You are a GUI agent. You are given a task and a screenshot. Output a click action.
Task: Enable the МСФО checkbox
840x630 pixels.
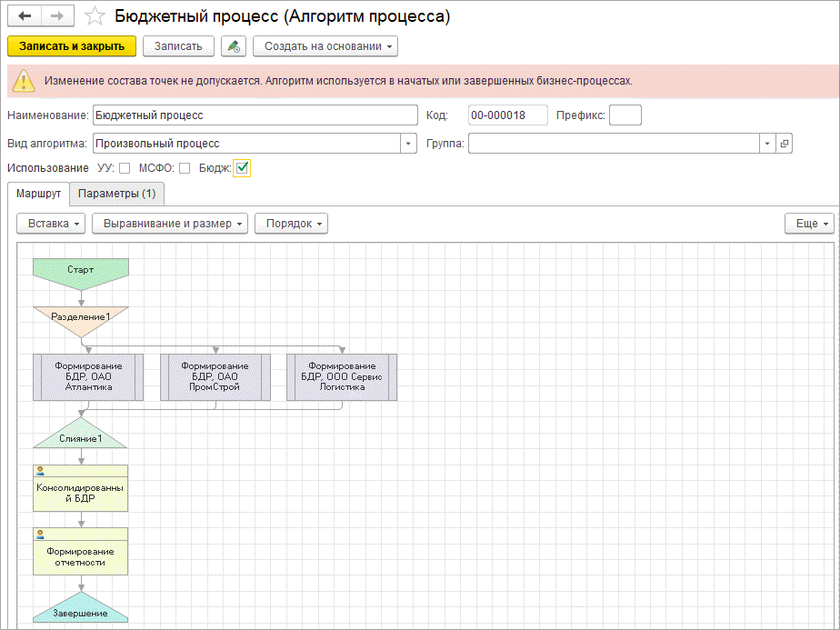pyautogui.click(x=185, y=168)
